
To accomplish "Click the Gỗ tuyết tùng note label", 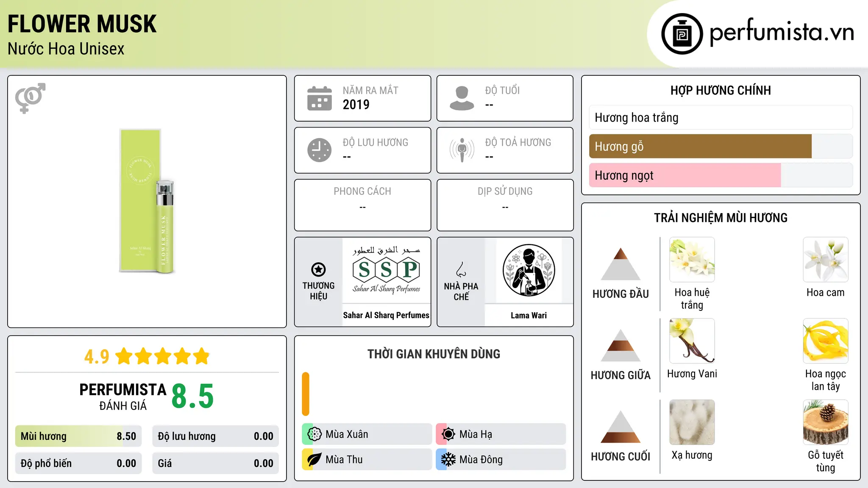I will pos(826,461).
